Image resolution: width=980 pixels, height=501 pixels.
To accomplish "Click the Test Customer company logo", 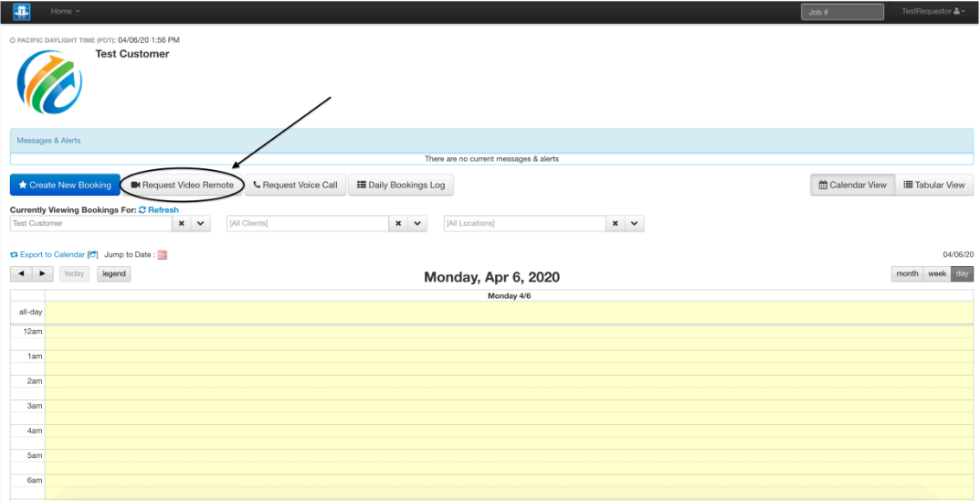I will pos(49,82).
